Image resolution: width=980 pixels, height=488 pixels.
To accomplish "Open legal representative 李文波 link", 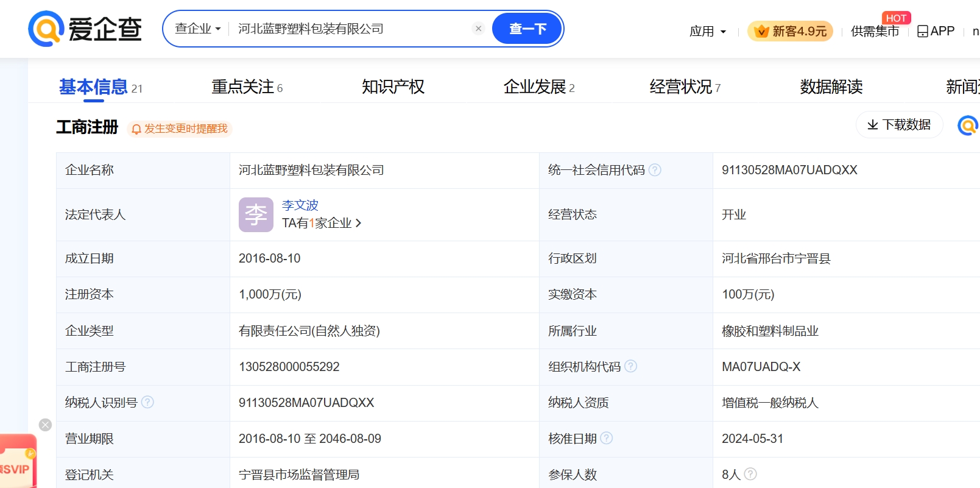I will click(x=300, y=205).
